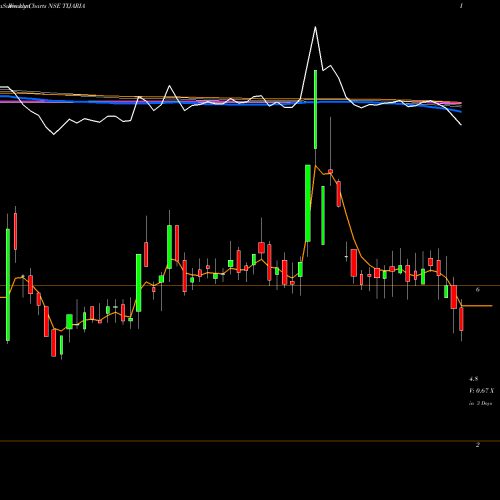Click the price axis label '6'

tap(478, 290)
